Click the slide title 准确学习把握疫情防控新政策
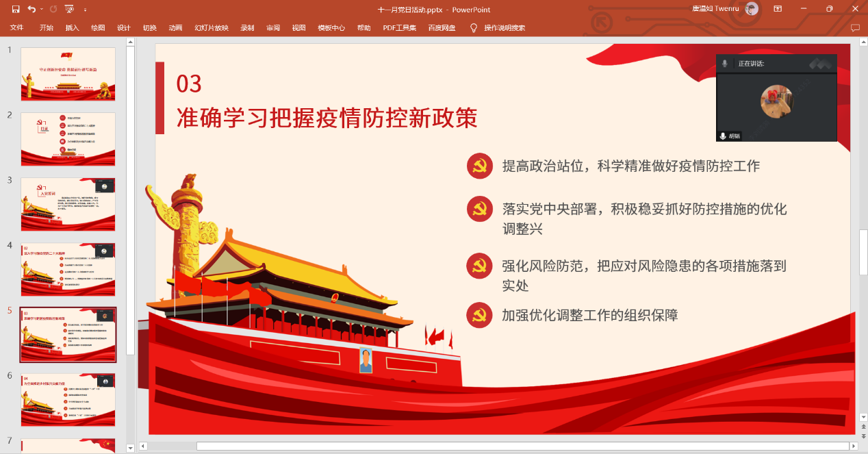Image resolution: width=868 pixels, height=454 pixels. click(327, 118)
